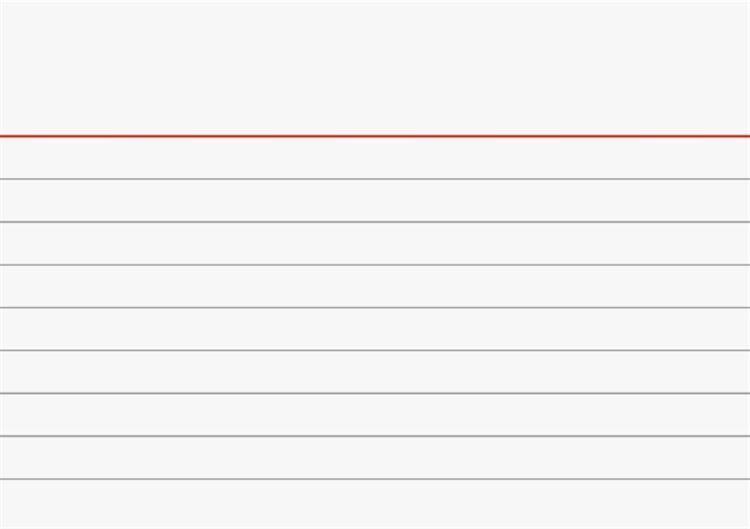The image size is (750, 529).
Task: Click the seventh gray ruled line
Action: 375,436
